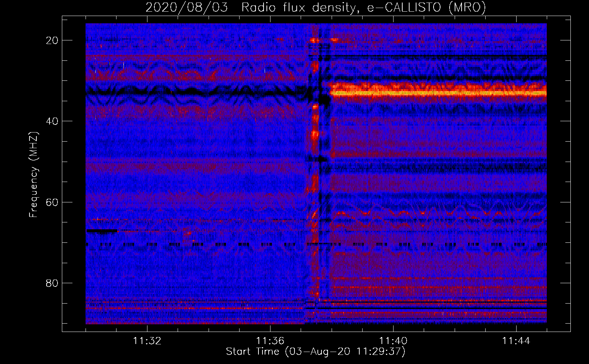The image size is (589, 364).
Task: Click the 60 MHz frequency tick label
Action: pos(52,202)
